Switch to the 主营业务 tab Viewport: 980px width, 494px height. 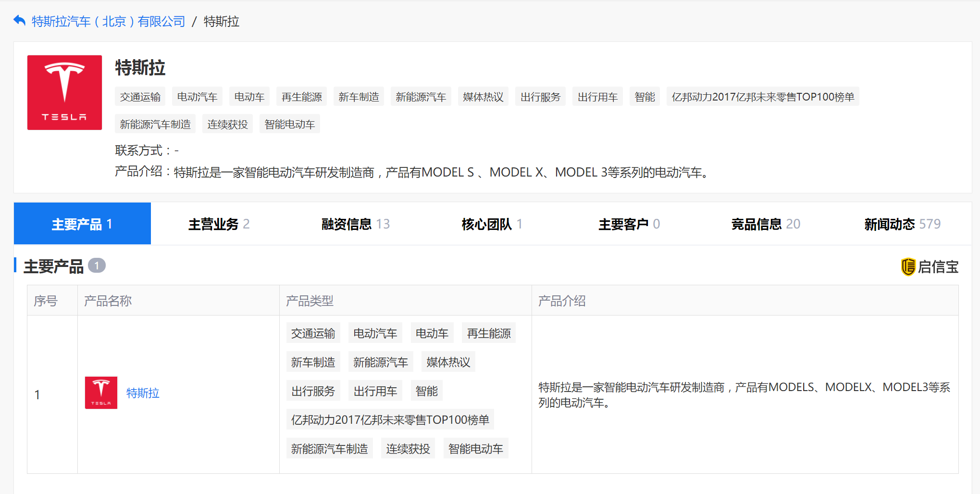tap(219, 224)
